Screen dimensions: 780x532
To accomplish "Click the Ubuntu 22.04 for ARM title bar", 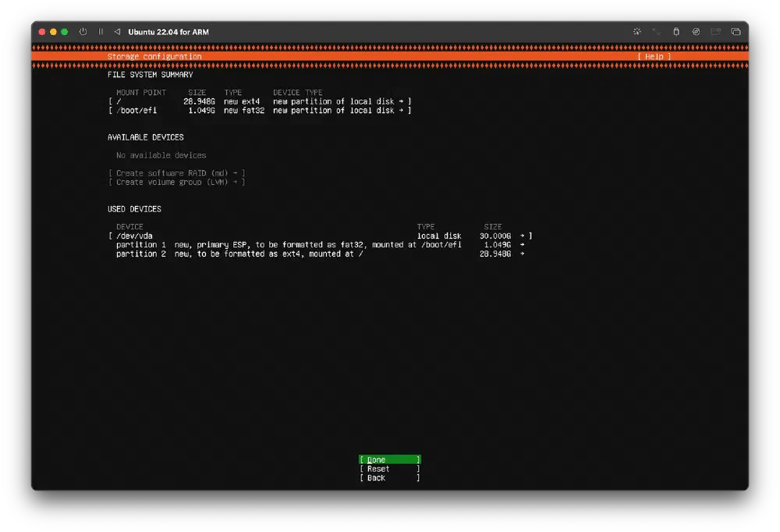I will [x=168, y=32].
